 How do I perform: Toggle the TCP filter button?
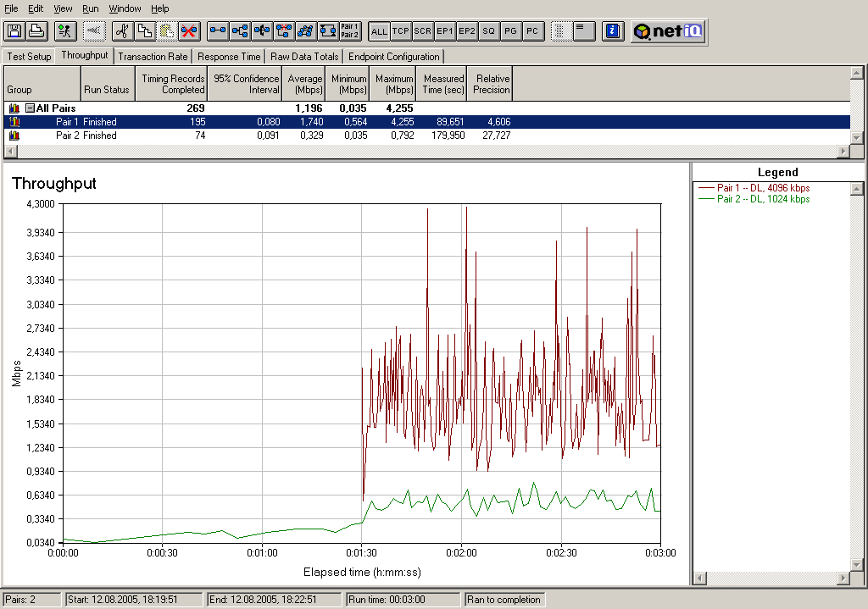click(401, 31)
